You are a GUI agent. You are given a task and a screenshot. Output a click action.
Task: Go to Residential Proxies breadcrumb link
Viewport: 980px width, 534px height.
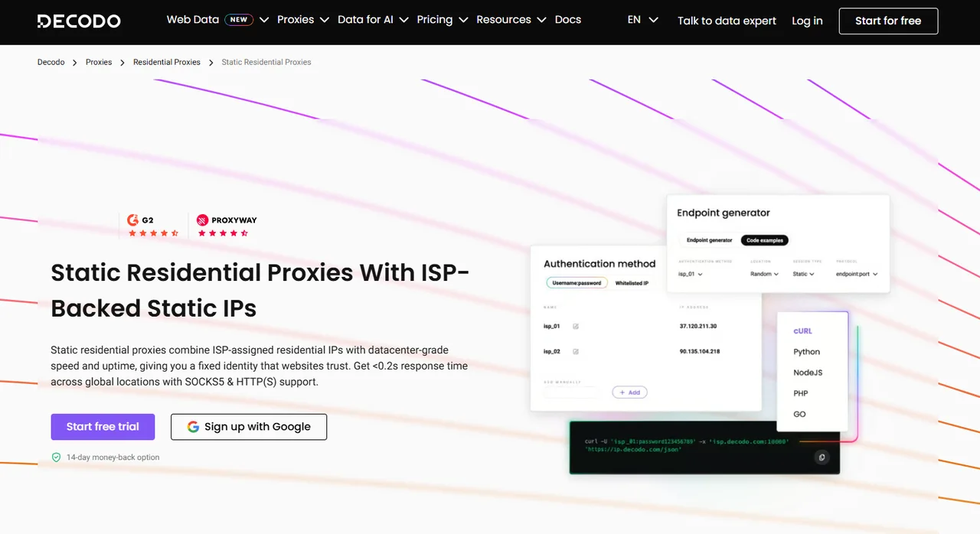click(167, 62)
